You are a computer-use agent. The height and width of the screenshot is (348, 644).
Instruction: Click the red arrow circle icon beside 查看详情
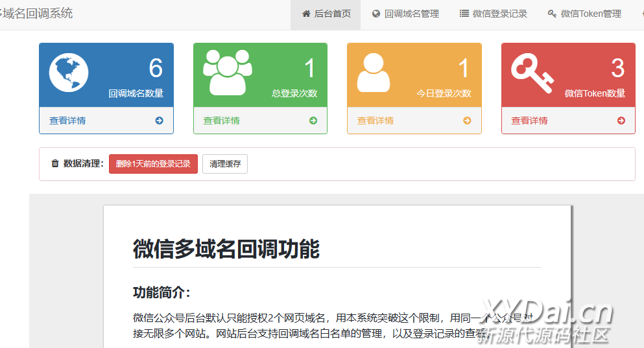pyautogui.click(x=621, y=121)
